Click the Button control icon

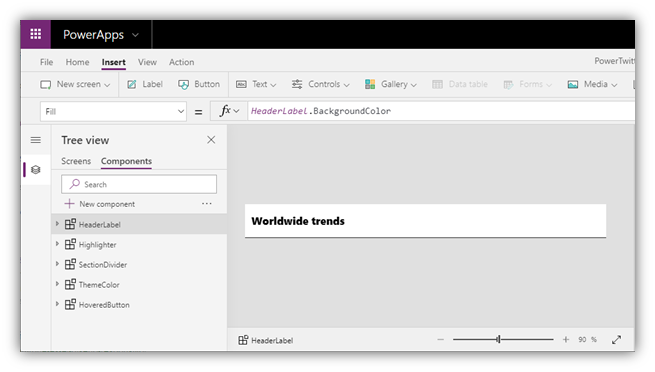click(x=183, y=85)
